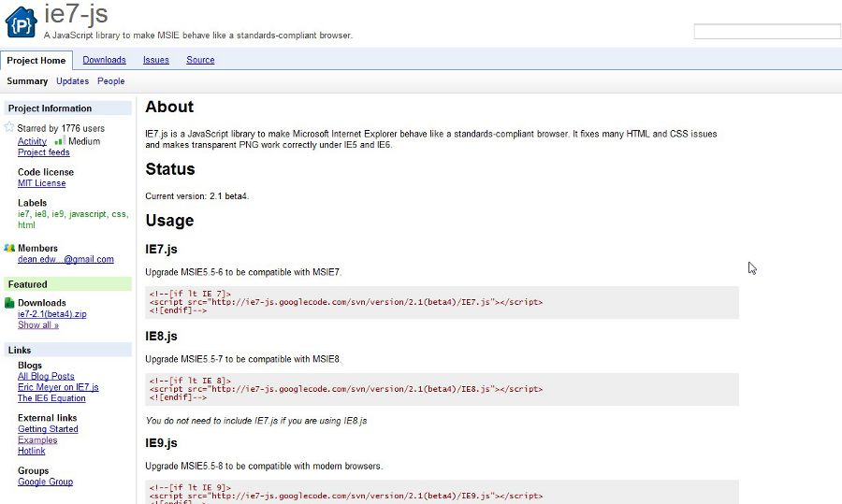The height and width of the screenshot is (504, 842).
Task: Open the Getting Started link
Action: [48, 429]
